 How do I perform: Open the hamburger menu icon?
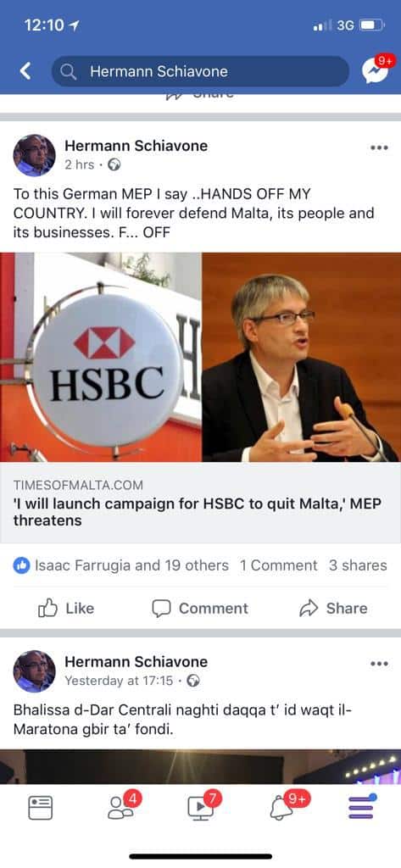click(x=362, y=807)
